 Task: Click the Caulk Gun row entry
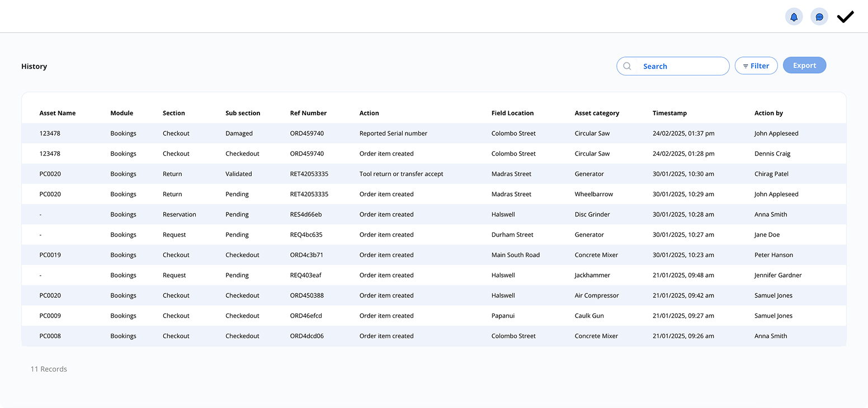pos(589,316)
